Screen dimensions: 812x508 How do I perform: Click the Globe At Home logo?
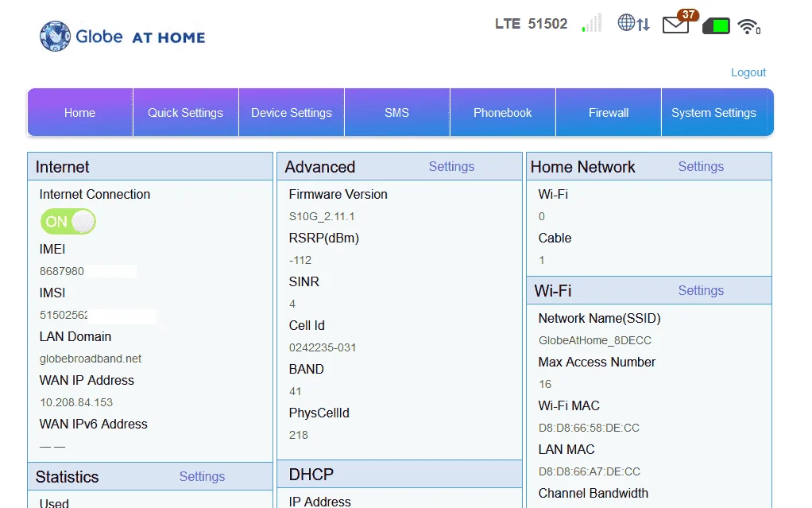point(122,37)
